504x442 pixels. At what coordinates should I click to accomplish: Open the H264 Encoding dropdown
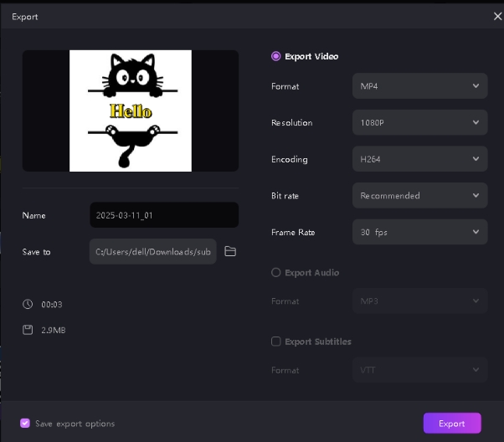(x=419, y=159)
